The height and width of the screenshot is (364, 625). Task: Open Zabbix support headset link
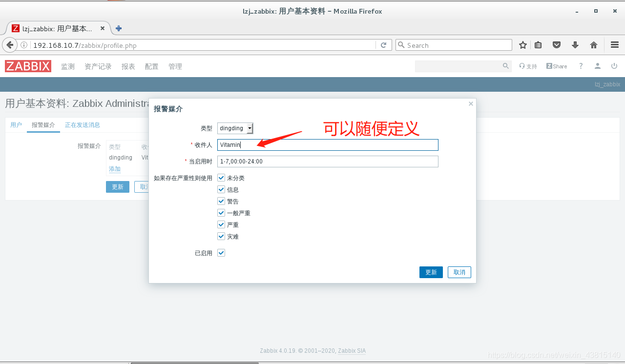[x=528, y=66]
